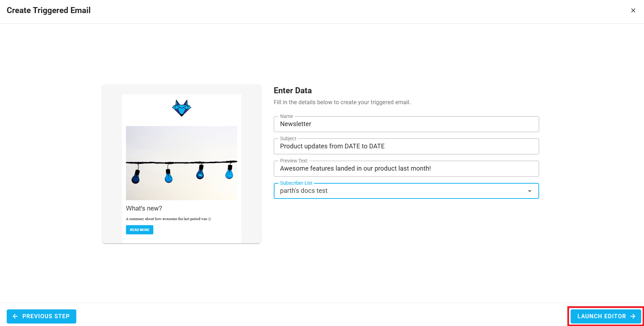Click the forward arrow on Launch Editor
Viewport: 644px width, 326px height.
[x=632, y=316]
